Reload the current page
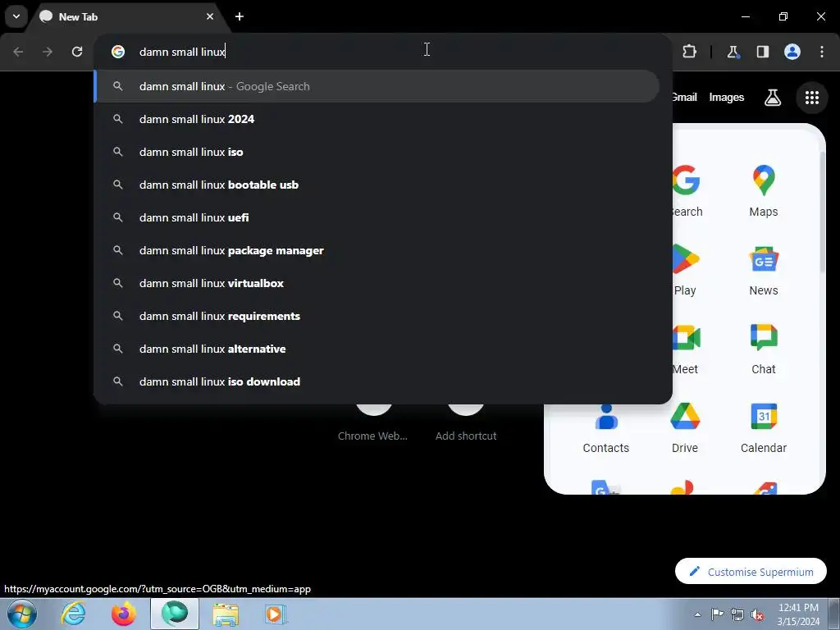This screenshot has width=840, height=630. coord(77,52)
